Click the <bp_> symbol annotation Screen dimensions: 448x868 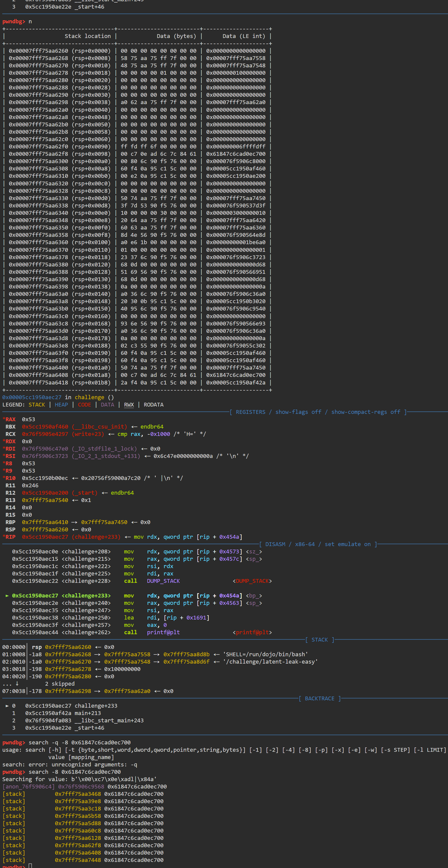[254, 596]
